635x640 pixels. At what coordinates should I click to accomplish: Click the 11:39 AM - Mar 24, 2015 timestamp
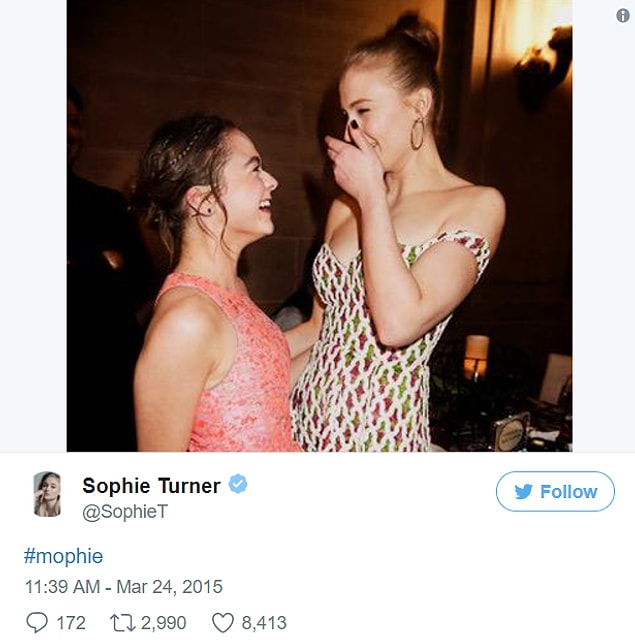pos(124,587)
